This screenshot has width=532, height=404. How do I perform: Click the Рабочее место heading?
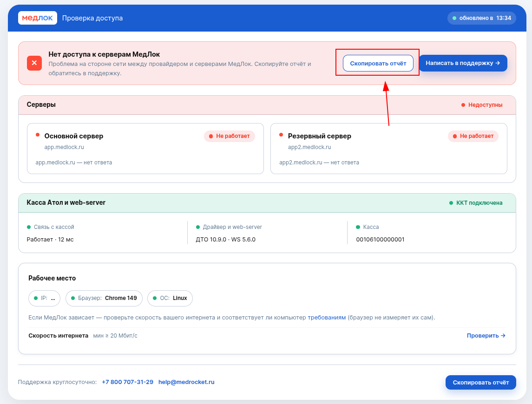coord(52,278)
